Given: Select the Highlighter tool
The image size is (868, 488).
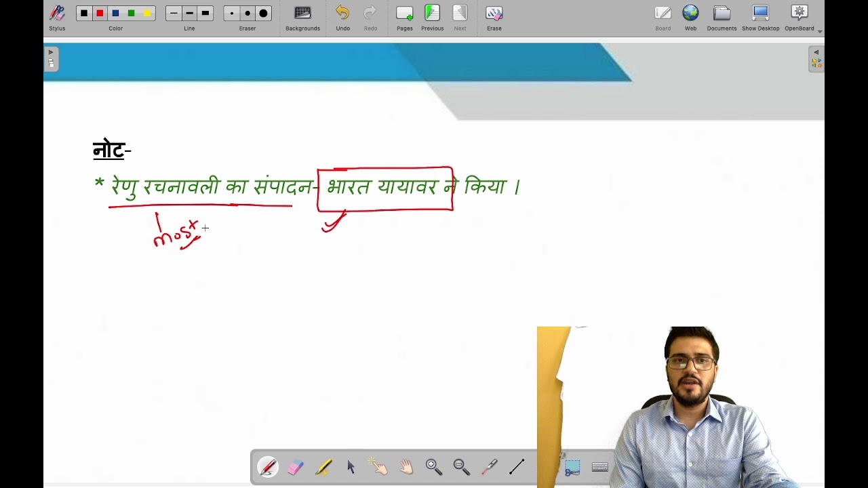Looking at the screenshot, I should 323,467.
